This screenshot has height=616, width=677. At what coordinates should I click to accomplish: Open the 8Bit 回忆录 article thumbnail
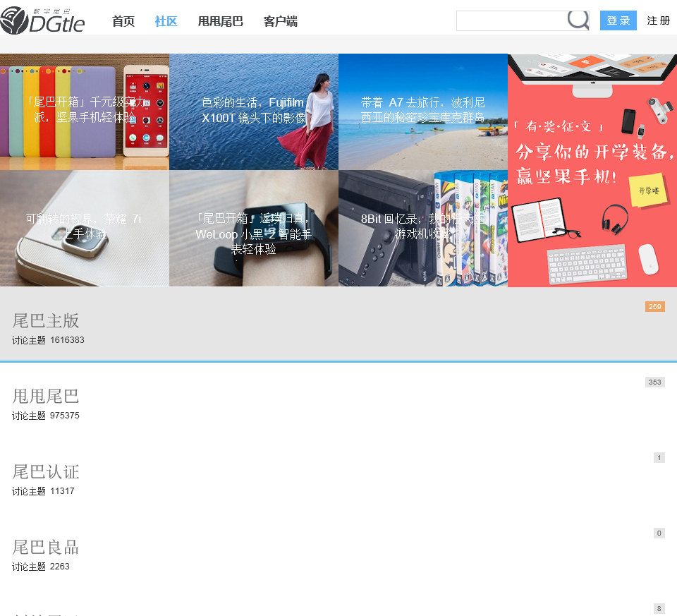pyautogui.click(x=423, y=229)
